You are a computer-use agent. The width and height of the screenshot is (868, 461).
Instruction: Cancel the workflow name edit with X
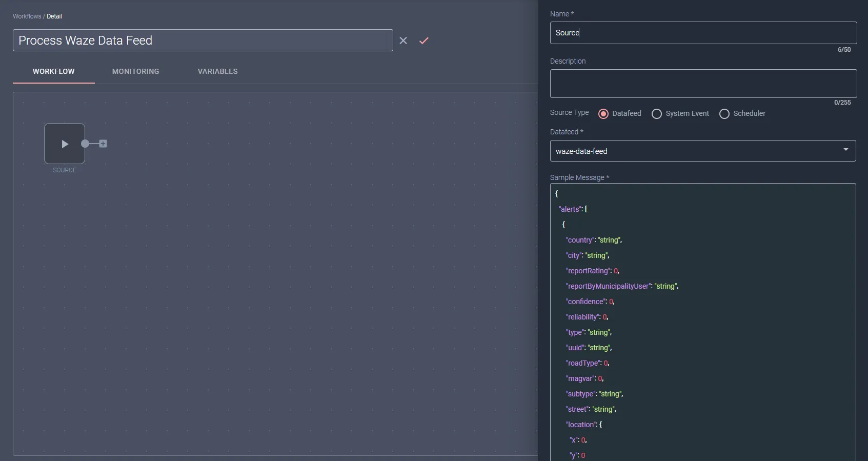coord(403,41)
